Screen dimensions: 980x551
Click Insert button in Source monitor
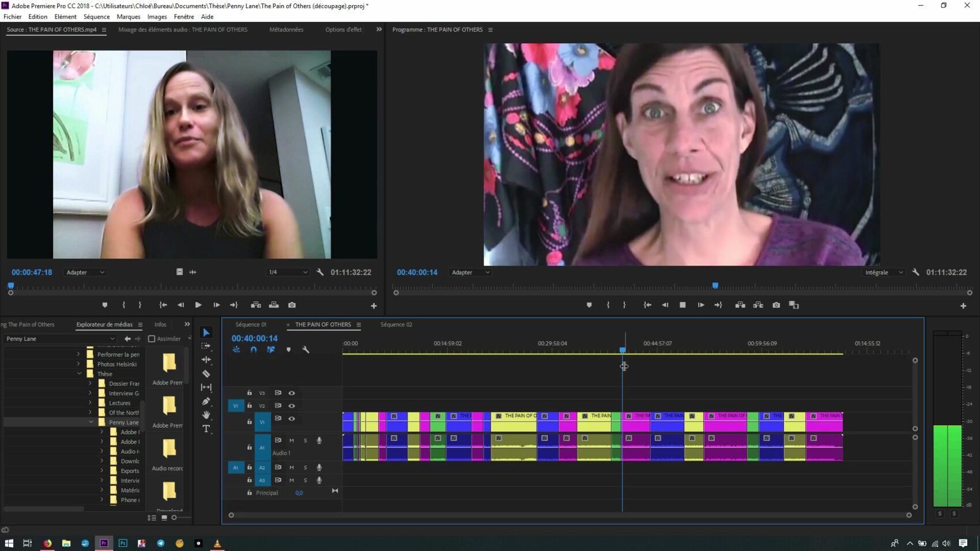(256, 305)
